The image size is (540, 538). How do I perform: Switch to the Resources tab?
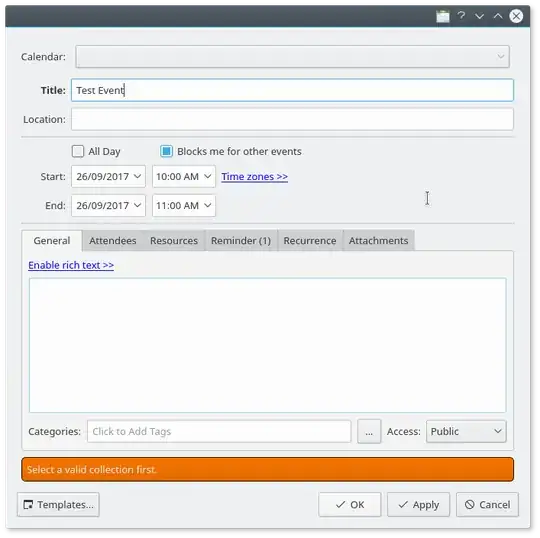pyautogui.click(x=174, y=240)
